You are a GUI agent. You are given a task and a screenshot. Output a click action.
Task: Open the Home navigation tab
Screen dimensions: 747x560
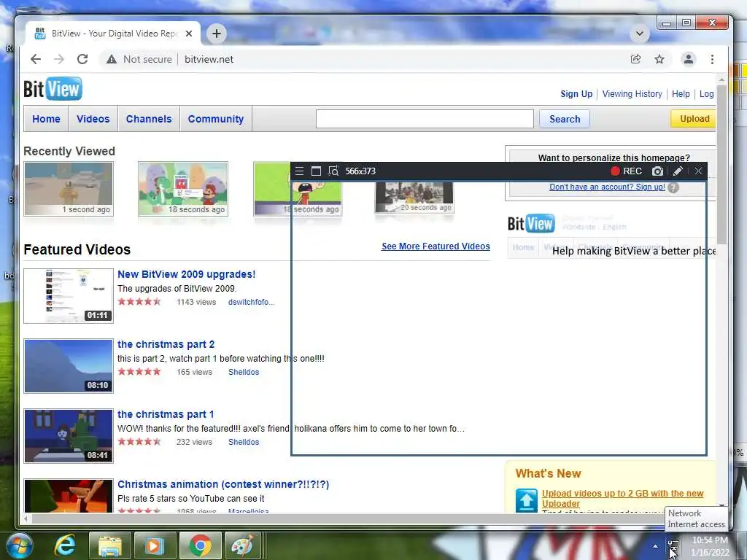point(46,119)
